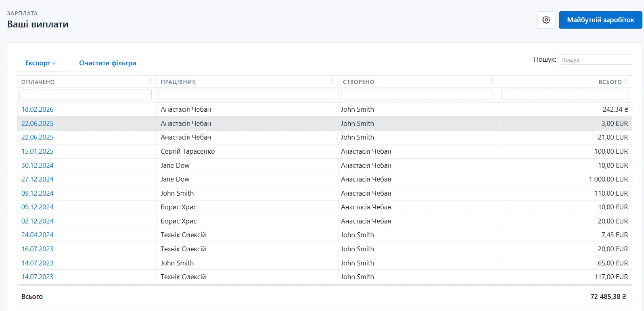Open the payout dated 24.04.2024
This screenshot has width=644, height=311.
[37, 235]
